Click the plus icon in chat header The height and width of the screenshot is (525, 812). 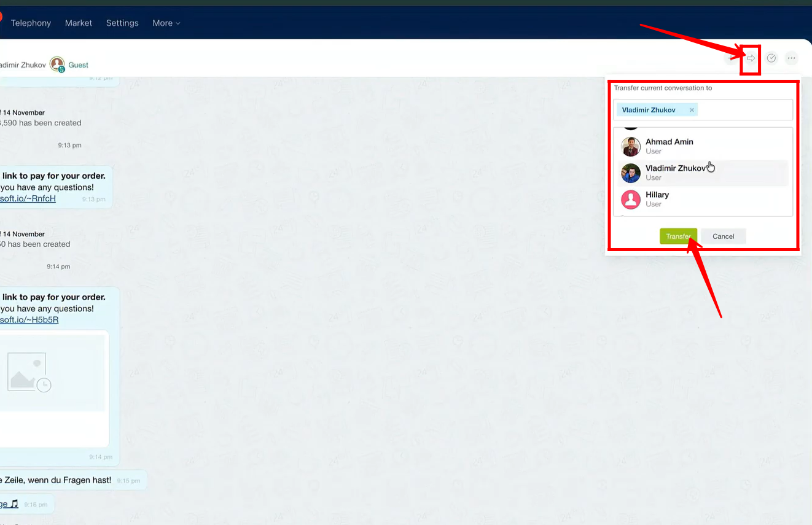(x=730, y=58)
